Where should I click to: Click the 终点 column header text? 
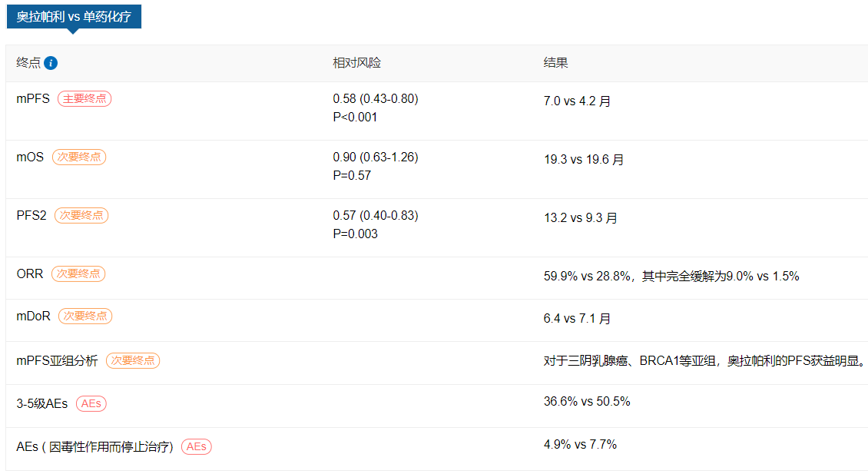pyautogui.click(x=28, y=63)
